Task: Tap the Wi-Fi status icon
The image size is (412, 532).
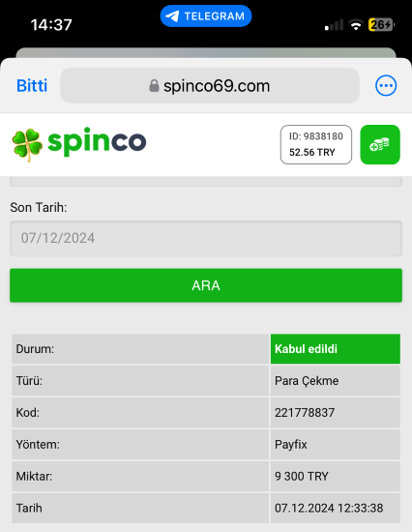Action: 356,25
